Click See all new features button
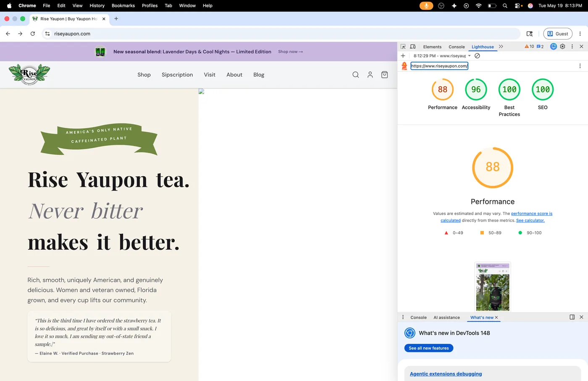Viewport: 588px width, 381px height. coord(429,348)
